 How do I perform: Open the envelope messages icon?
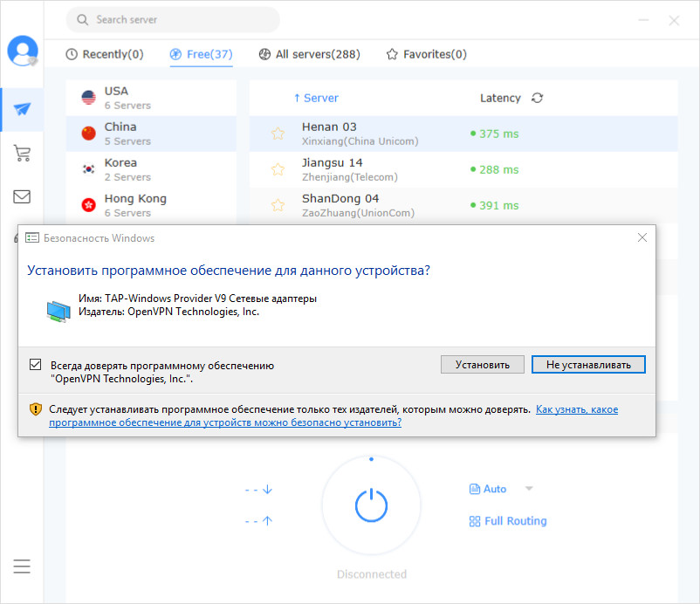tap(22, 196)
